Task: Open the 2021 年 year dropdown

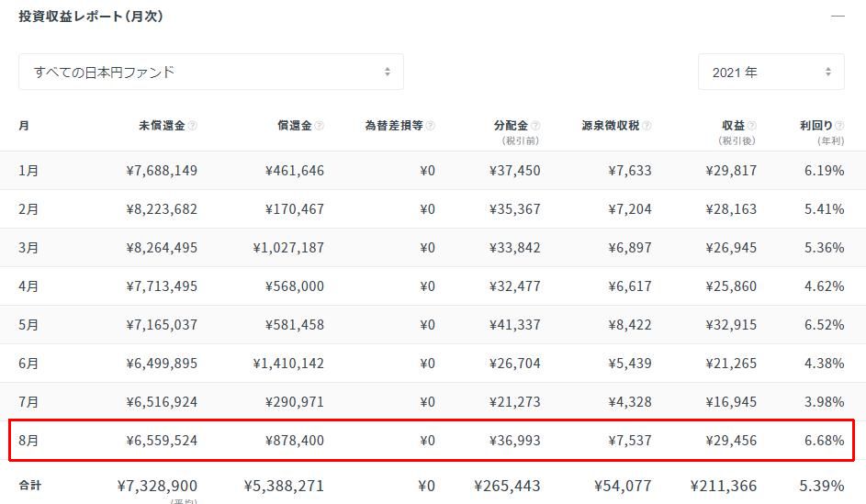Action: pos(771,72)
